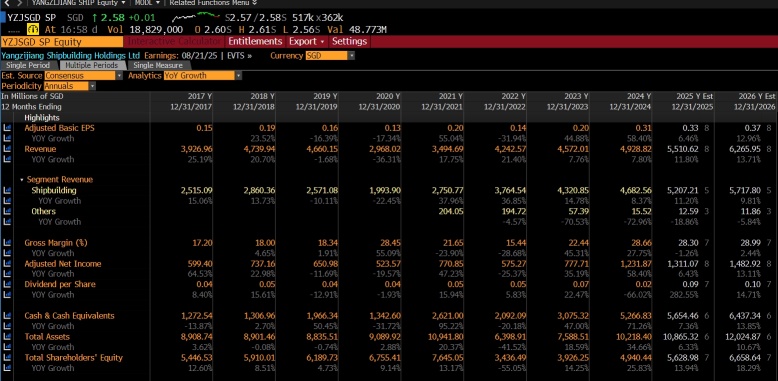This screenshot has height=381, width=778.
Task: Open chart icon for Cash & Cash Equivalents row
Action: pos(7,316)
